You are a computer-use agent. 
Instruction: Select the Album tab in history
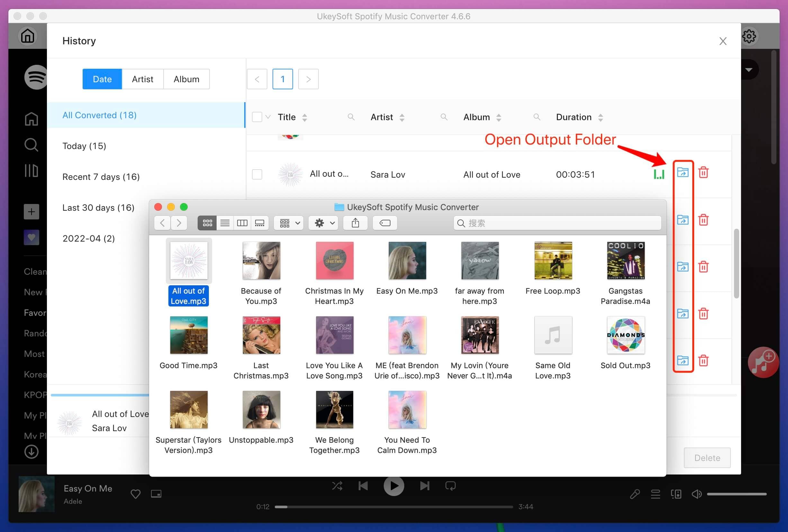tap(186, 79)
